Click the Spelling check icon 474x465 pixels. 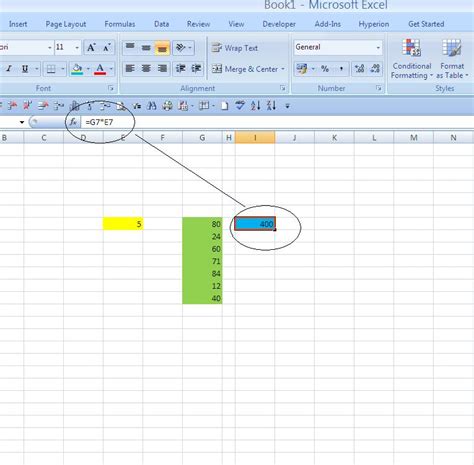tap(240, 106)
